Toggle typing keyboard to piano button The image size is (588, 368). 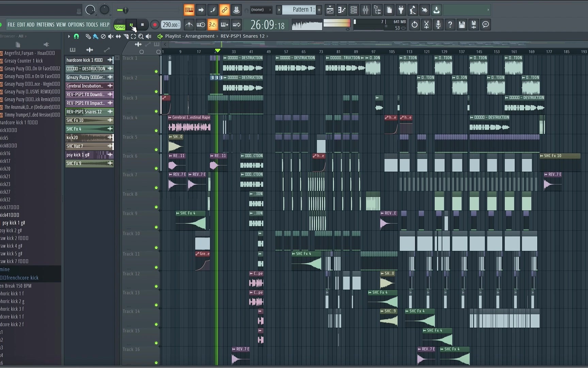coord(189,10)
